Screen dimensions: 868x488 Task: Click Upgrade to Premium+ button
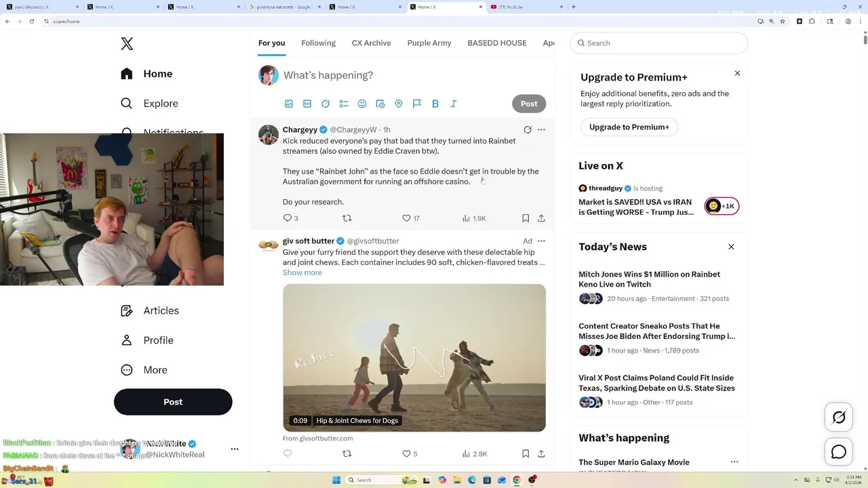coord(629,127)
